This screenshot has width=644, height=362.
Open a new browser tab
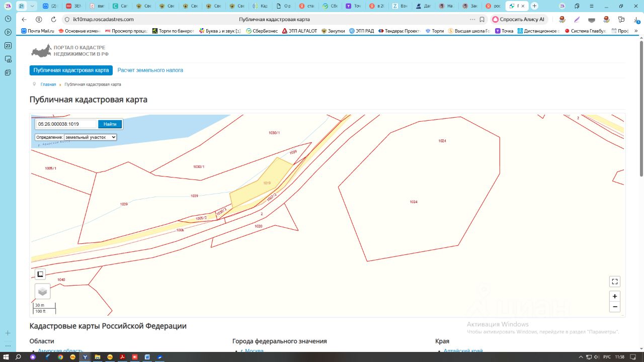(534, 6)
